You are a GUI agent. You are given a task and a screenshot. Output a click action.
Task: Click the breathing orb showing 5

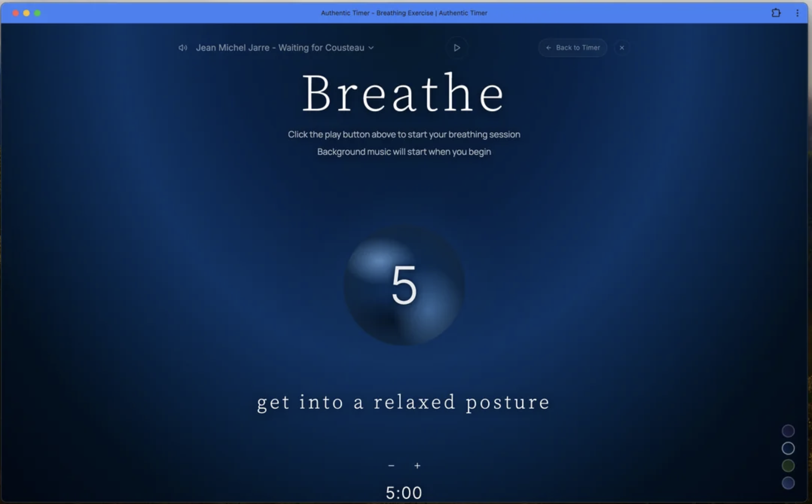(404, 286)
